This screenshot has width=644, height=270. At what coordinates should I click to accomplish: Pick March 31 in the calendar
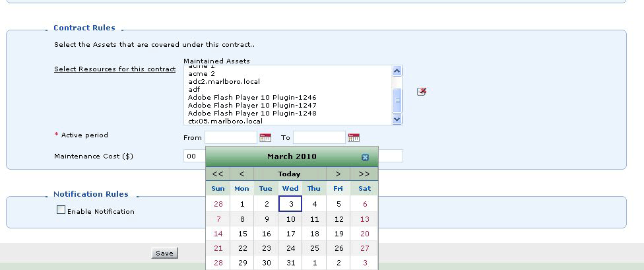(x=290, y=263)
